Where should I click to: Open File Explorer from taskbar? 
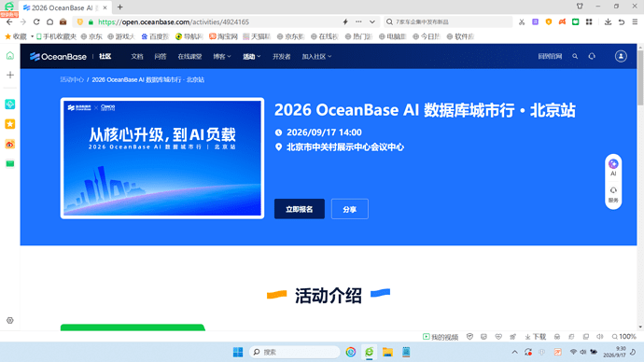point(387,352)
